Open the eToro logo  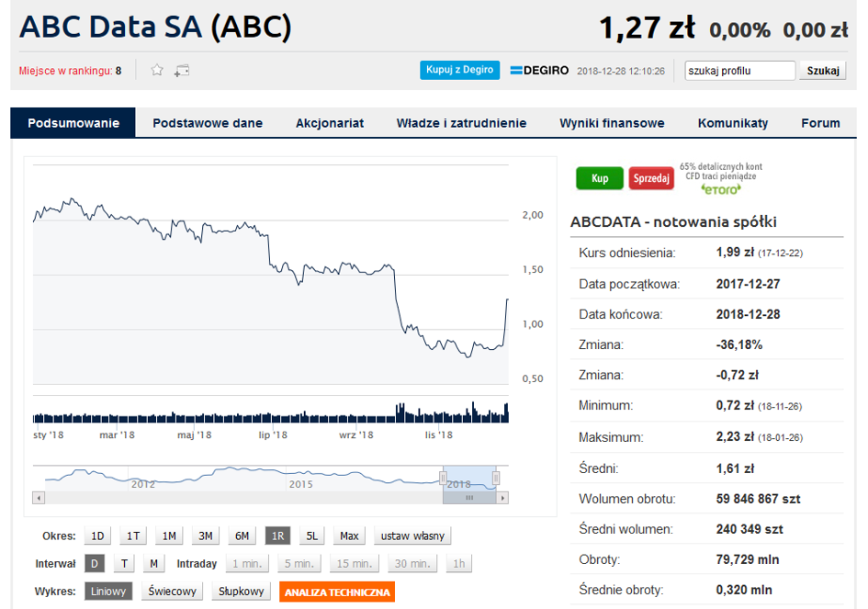[721, 189]
